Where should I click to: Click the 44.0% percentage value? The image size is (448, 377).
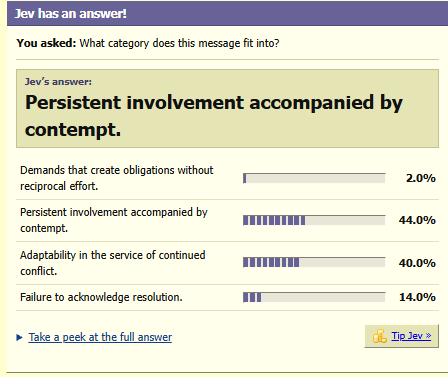pos(417,220)
